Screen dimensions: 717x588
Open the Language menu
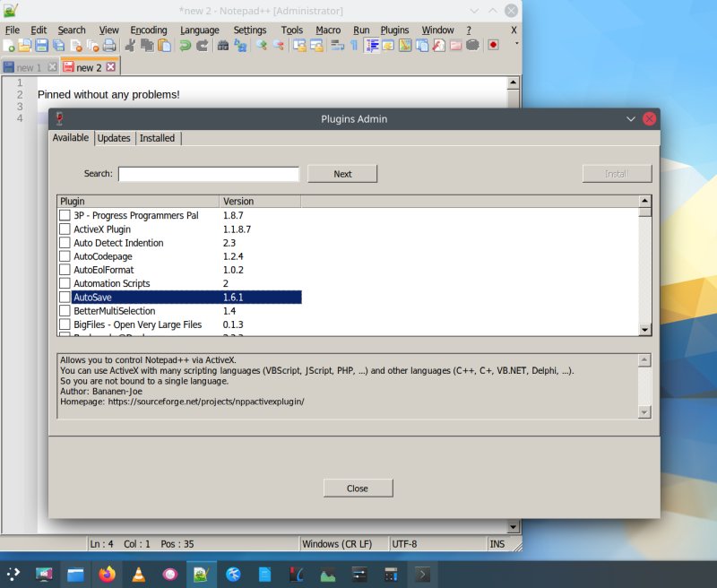(x=200, y=30)
